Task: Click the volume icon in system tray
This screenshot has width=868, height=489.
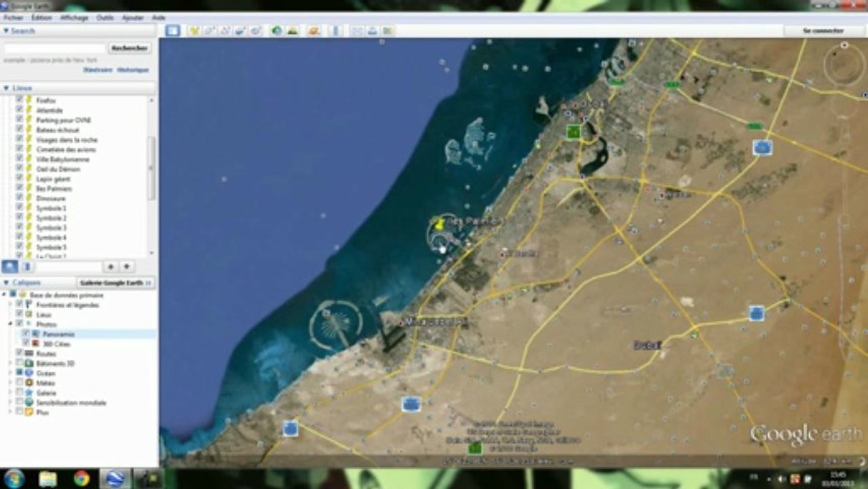Action: tap(782, 479)
